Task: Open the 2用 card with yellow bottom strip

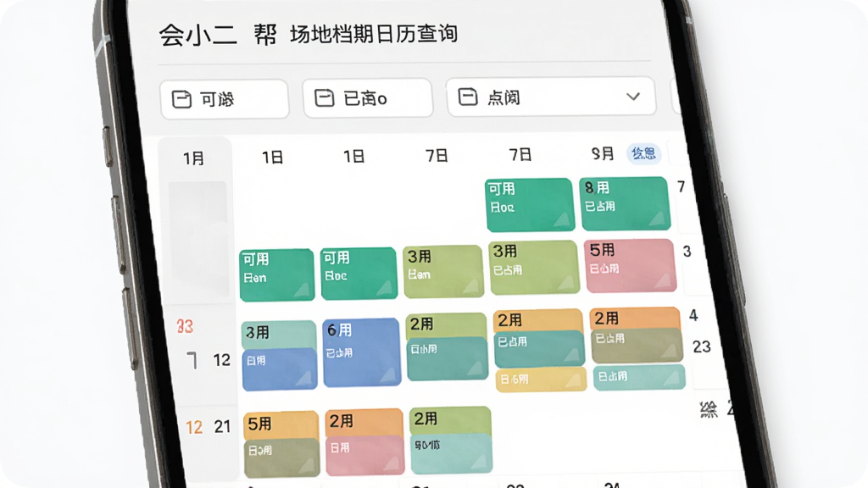Action: coord(540,350)
